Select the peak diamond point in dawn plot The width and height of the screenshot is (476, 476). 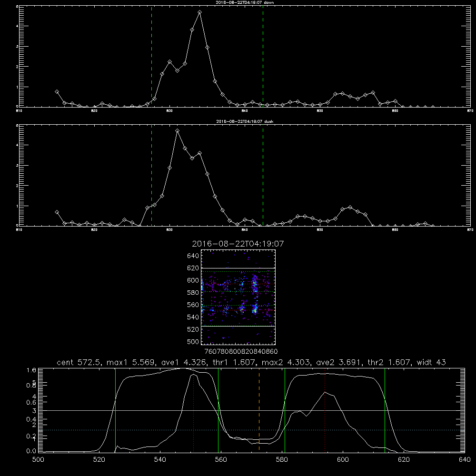(x=199, y=12)
